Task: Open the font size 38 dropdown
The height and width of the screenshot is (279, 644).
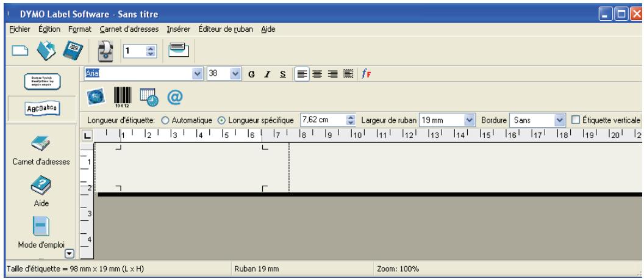Action: click(x=235, y=74)
